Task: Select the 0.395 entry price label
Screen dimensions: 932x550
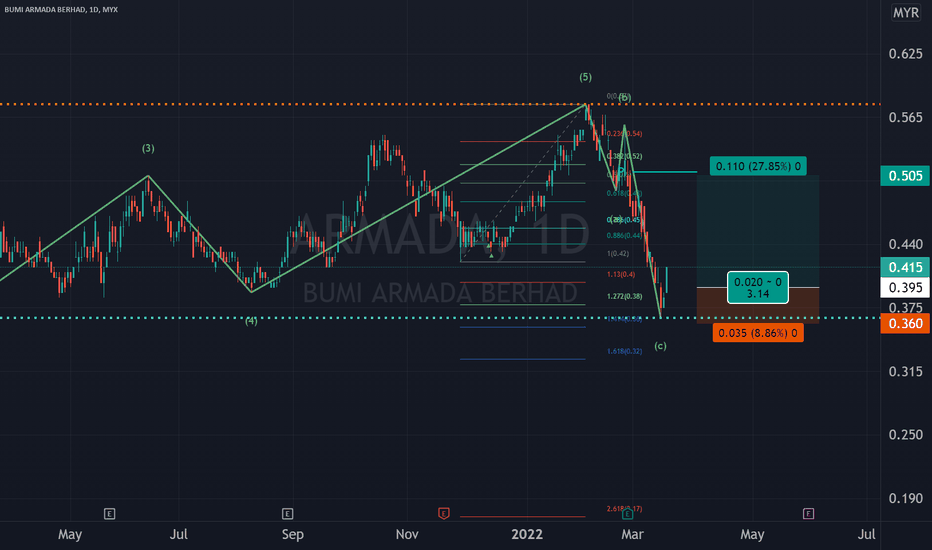Action: pos(905,288)
